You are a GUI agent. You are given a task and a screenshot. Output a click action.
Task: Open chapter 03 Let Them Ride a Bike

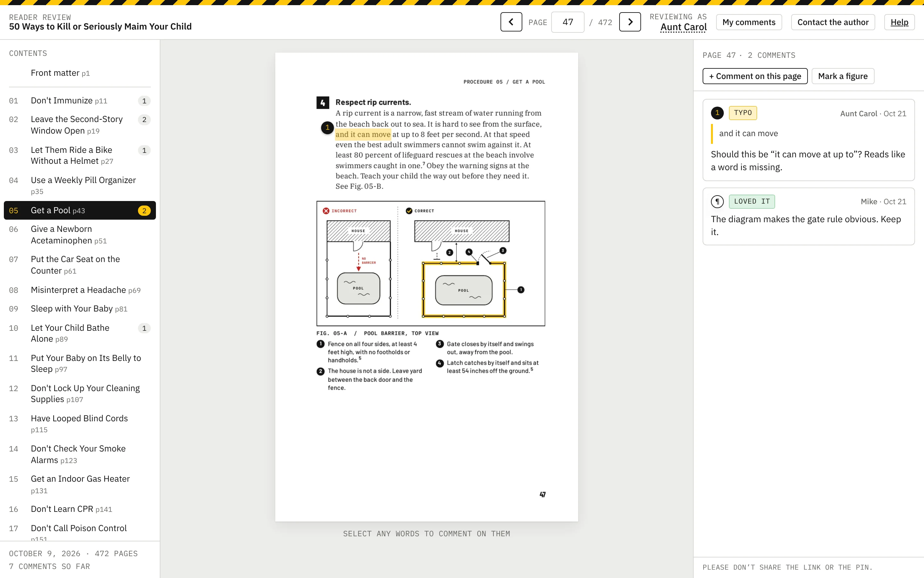click(80, 155)
